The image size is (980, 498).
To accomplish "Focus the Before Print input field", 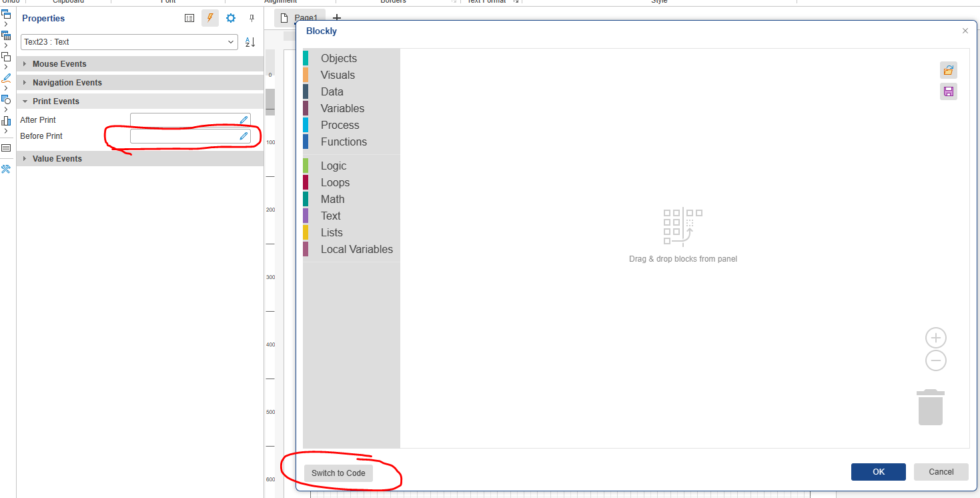I will (190, 136).
